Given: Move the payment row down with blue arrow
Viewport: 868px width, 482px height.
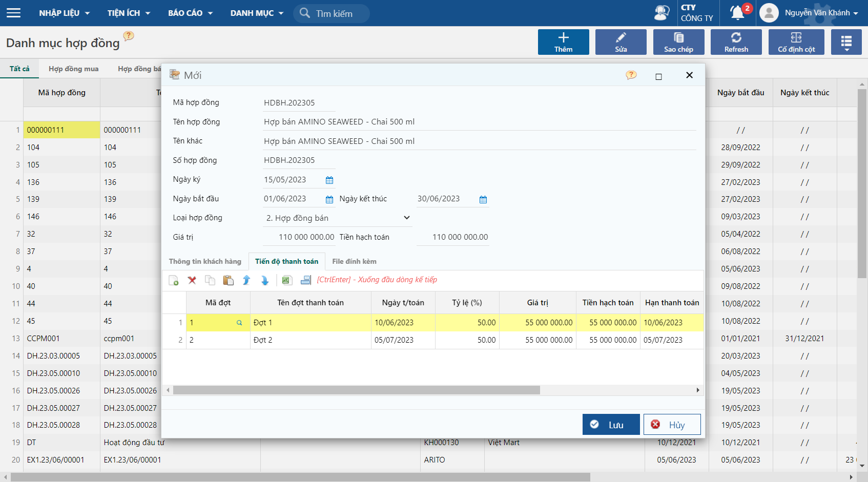Looking at the screenshot, I should (265, 280).
